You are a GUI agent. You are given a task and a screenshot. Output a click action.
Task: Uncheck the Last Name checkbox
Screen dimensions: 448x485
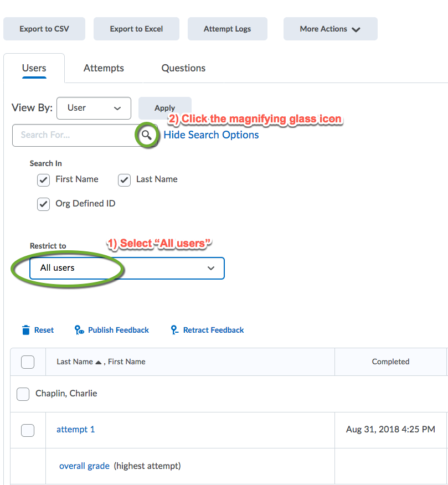click(x=125, y=180)
